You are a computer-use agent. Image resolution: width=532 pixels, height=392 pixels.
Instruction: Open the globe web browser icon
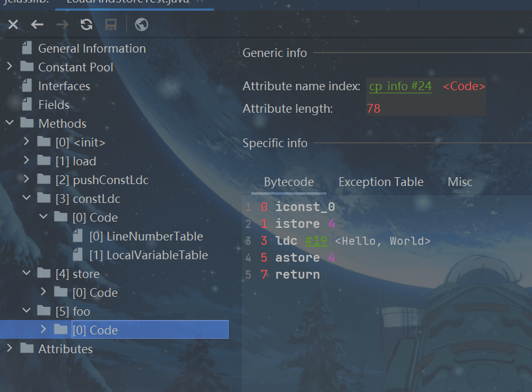point(142,25)
